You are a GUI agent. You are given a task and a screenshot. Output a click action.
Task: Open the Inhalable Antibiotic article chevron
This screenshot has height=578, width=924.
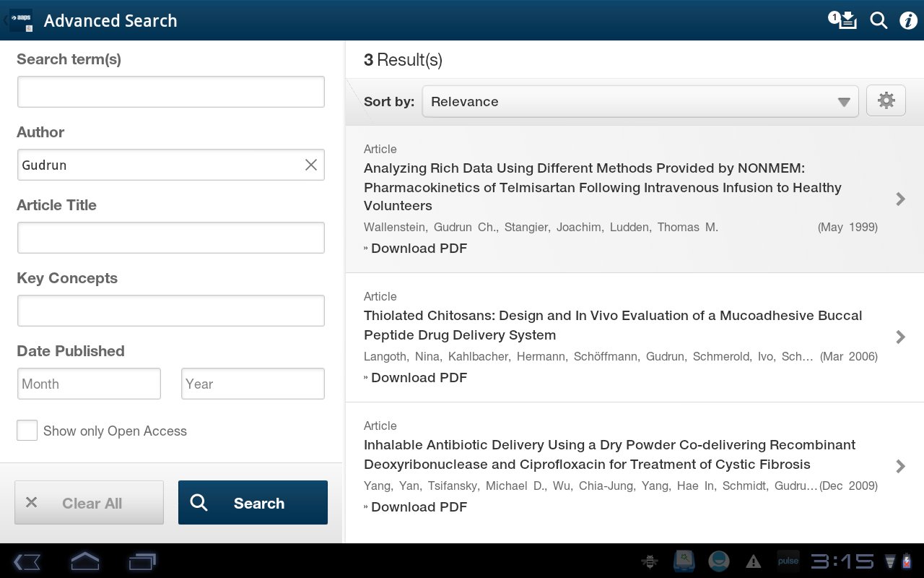tap(900, 466)
